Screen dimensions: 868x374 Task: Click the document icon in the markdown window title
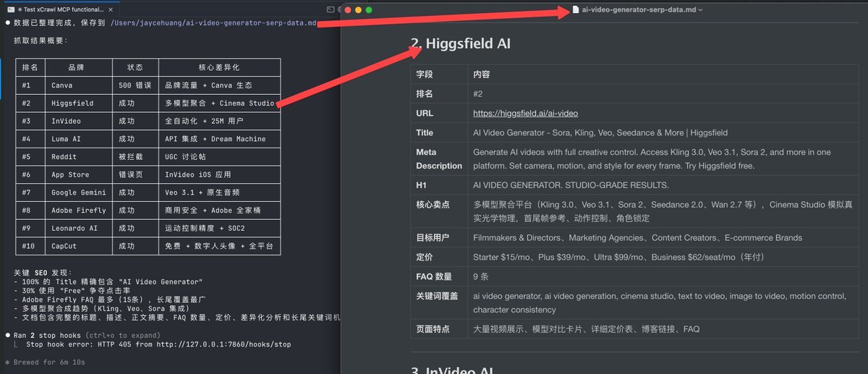click(576, 9)
